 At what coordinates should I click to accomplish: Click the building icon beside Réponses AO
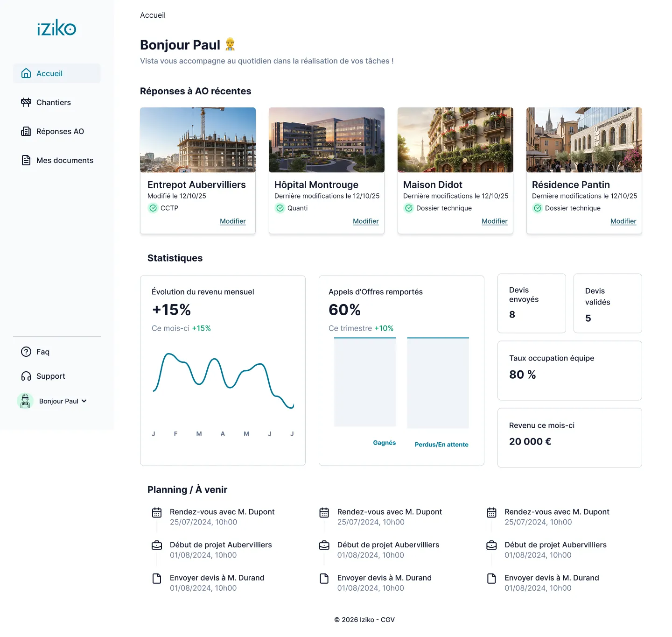click(x=26, y=131)
